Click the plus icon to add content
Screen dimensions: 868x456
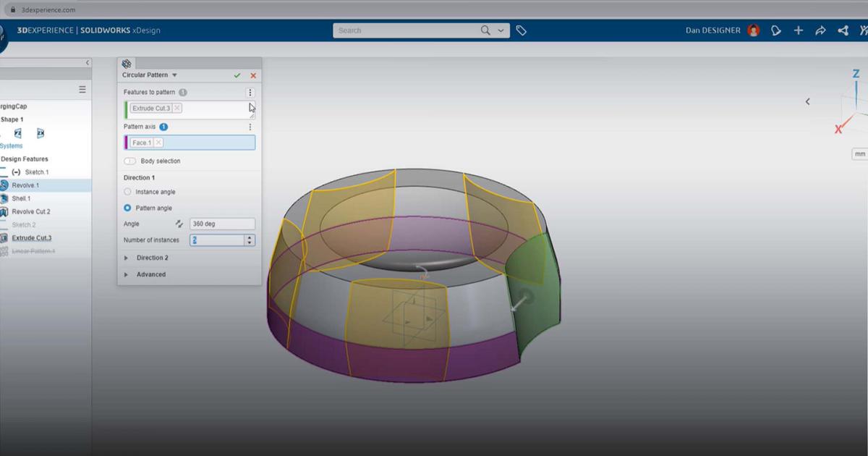click(x=798, y=30)
